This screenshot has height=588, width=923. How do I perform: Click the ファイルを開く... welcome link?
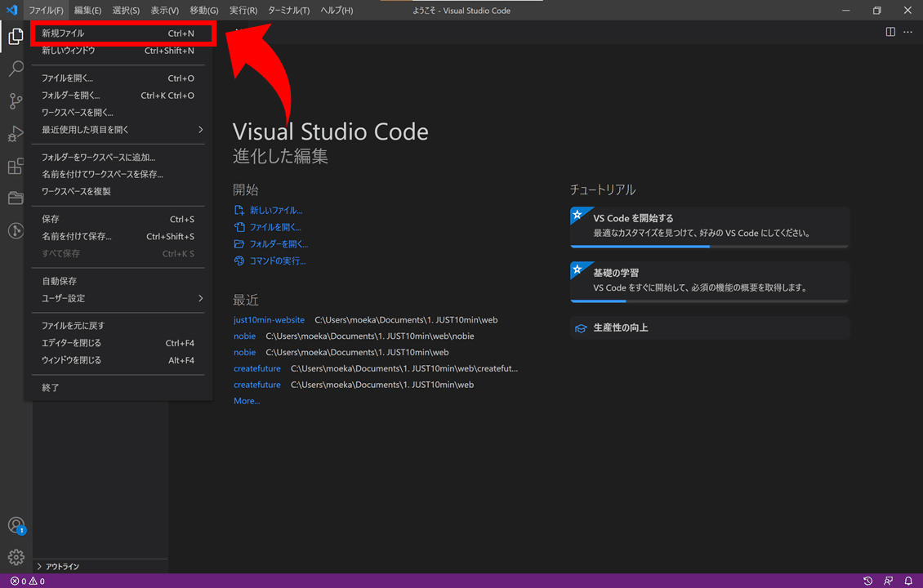click(275, 226)
